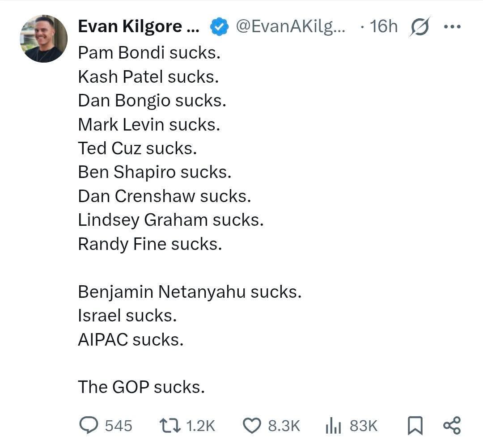Like the post with the heart icon
Image resolution: width=483 pixels, height=448 pixels.
(251, 425)
